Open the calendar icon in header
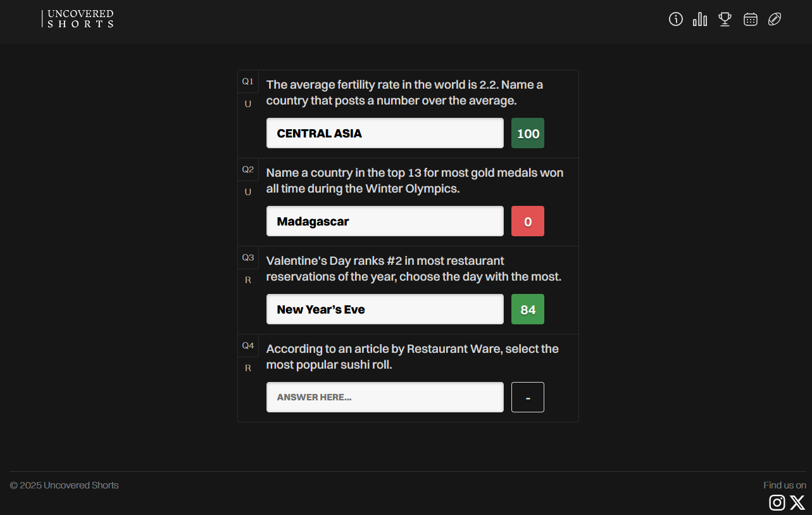Viewport: 812px width, 515px height. 751,19
